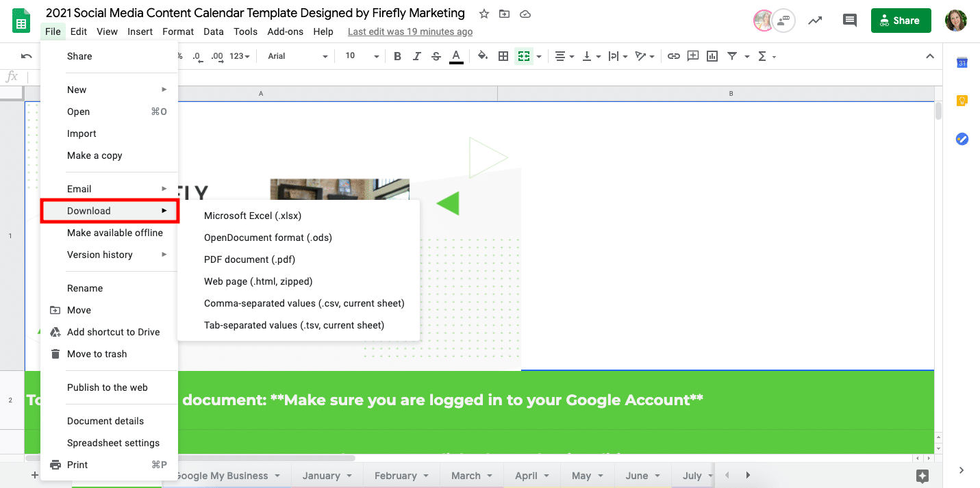The height and width of the screenshot is (488, 980).
Task: Open the user account avatar
Action: pyautogui.click(x=955, y=21)
